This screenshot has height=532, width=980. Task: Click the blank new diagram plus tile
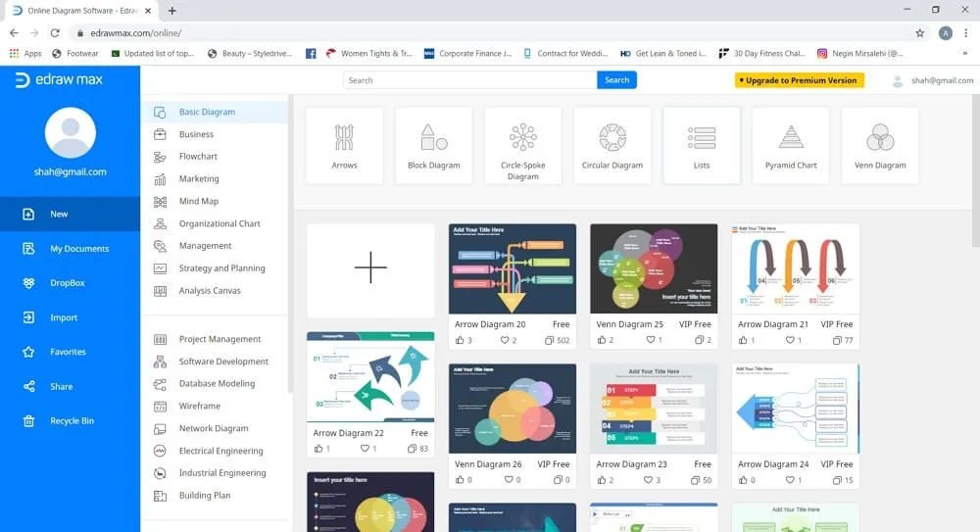(370, 268)
